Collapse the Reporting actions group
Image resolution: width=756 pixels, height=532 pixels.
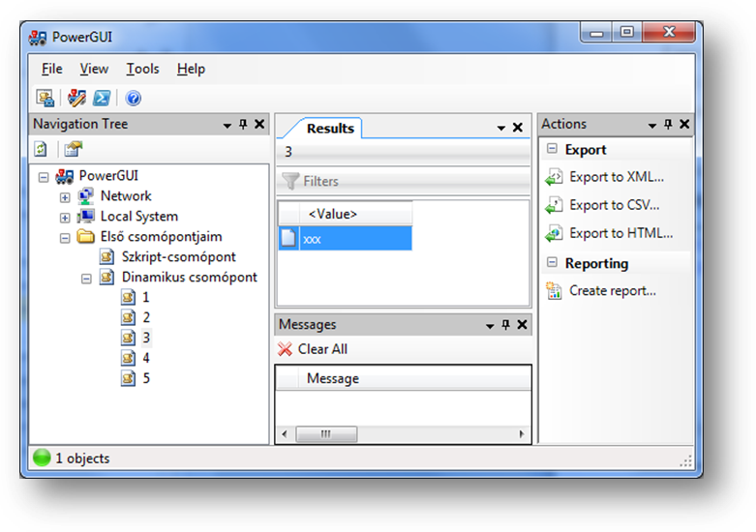tap(553, 262)
